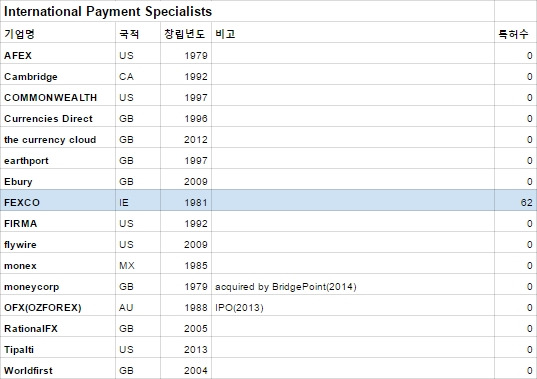Select the International Payment Specialists title cell
537x379 pixels.
247,11
